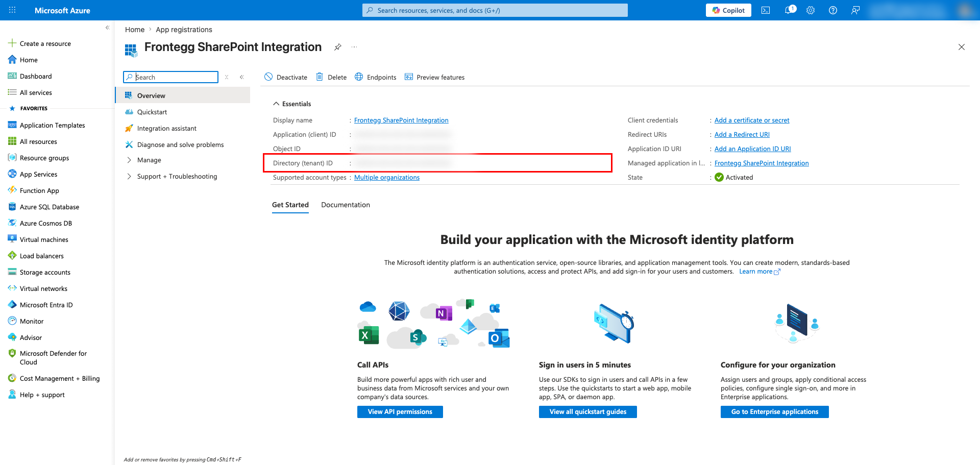Click Add an Application ID URI
This screenshot has width=980, height=465.
coord(753,149)
